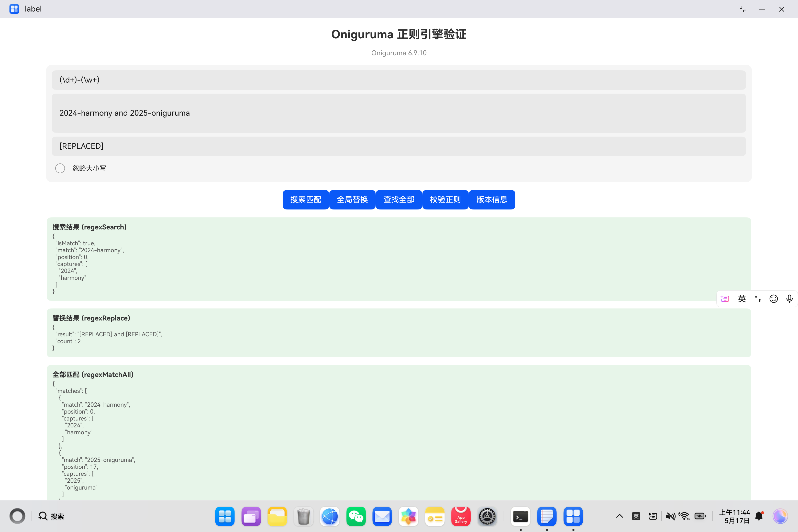Click the [REPLACED] replacement input field
This screenshot has height=532, width=798.
399,146
